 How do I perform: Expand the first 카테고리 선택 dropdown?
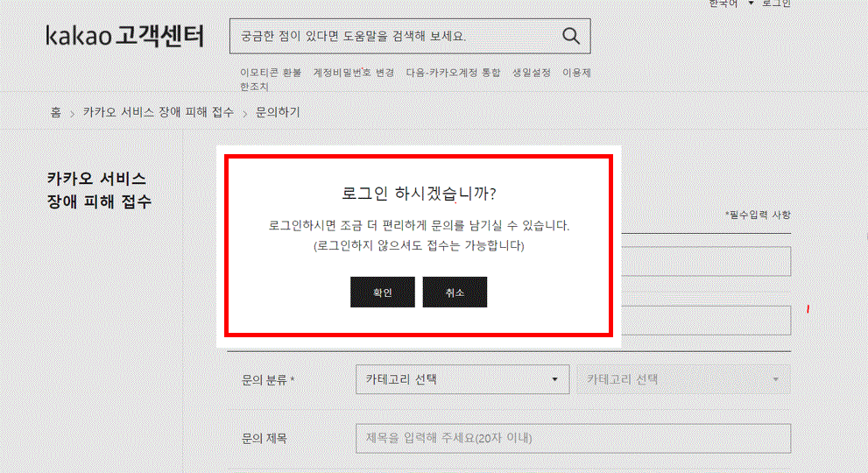462,379
